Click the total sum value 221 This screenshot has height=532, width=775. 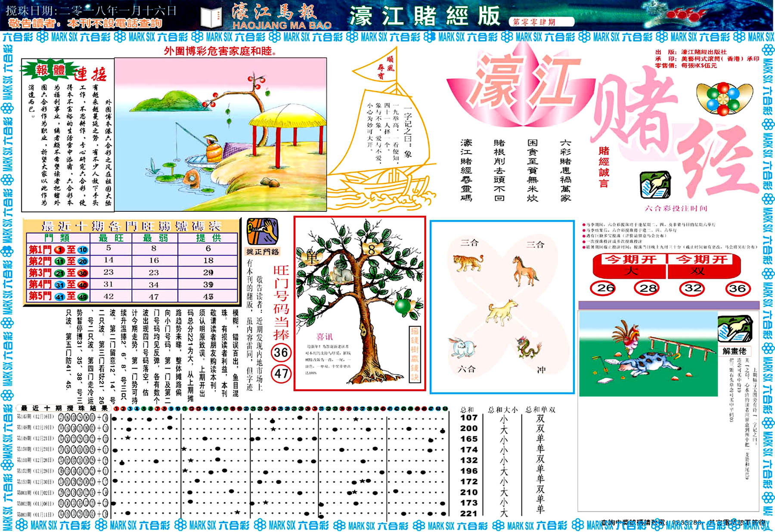pyautogui.click(x=469, y=513)
